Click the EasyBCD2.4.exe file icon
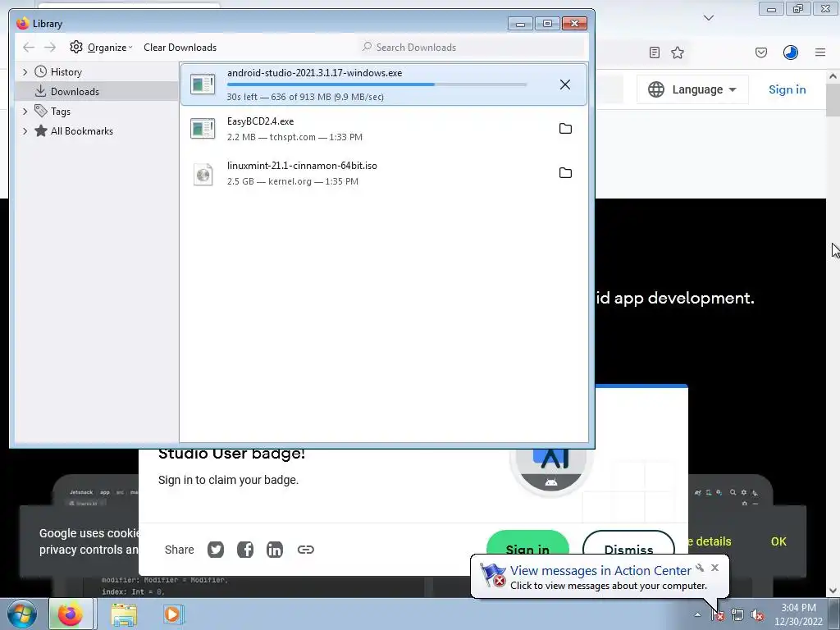Screen dimensions: 840x630 tap(203, 129)
